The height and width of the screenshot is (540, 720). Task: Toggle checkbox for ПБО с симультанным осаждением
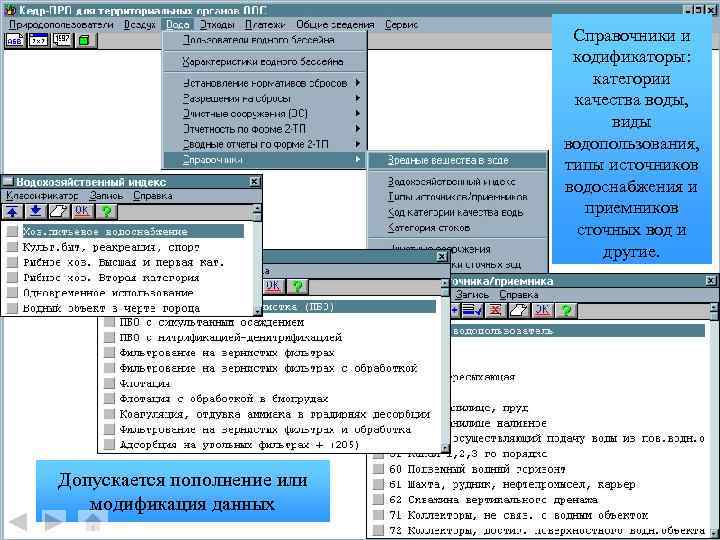click(x=109, y=322)
